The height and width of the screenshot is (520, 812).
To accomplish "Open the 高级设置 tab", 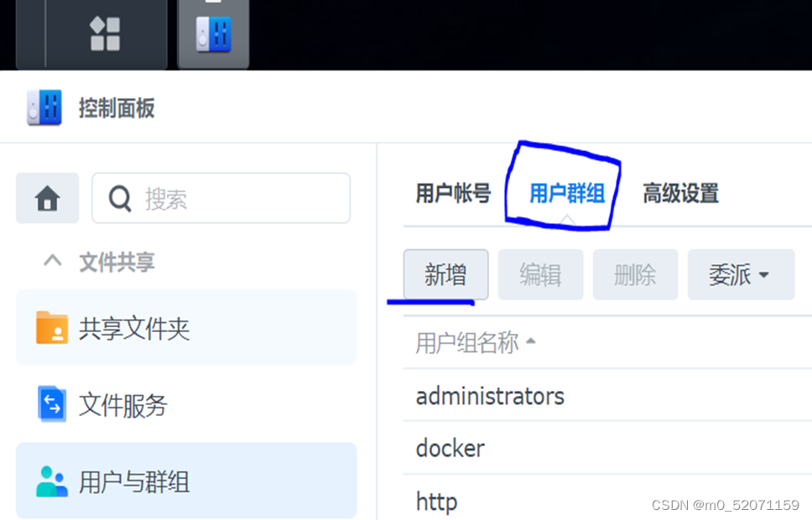I will (x=680, y=194).
